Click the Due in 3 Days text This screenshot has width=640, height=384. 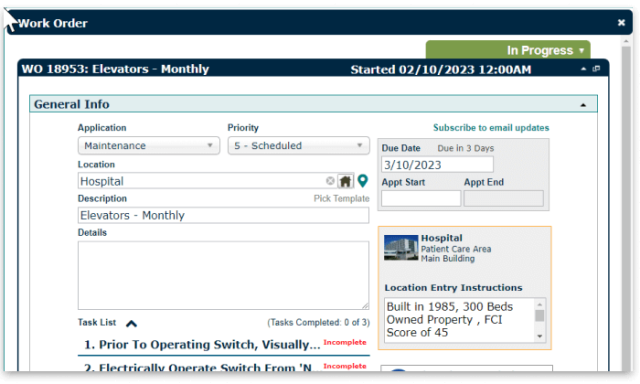466,149
